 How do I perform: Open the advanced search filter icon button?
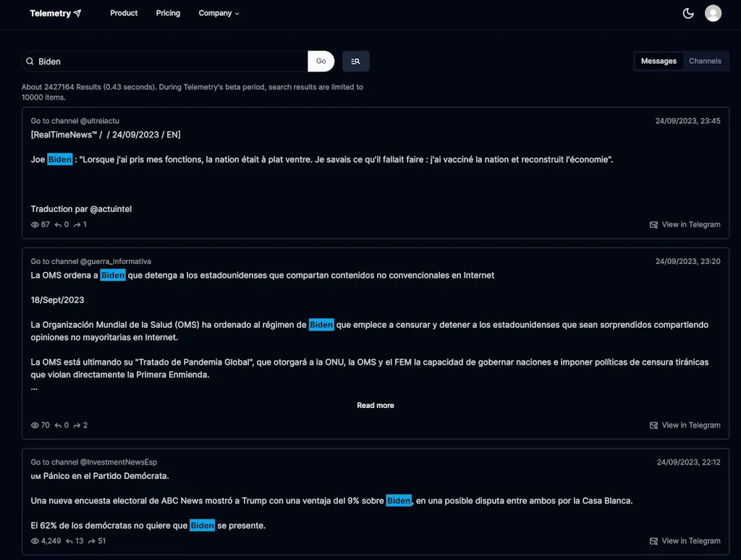tap(355, 61)
